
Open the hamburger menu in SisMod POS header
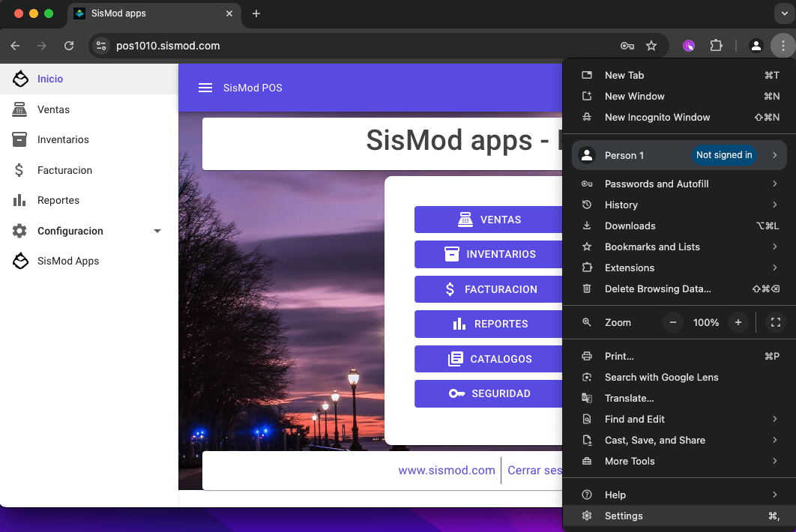click(205, 88)
